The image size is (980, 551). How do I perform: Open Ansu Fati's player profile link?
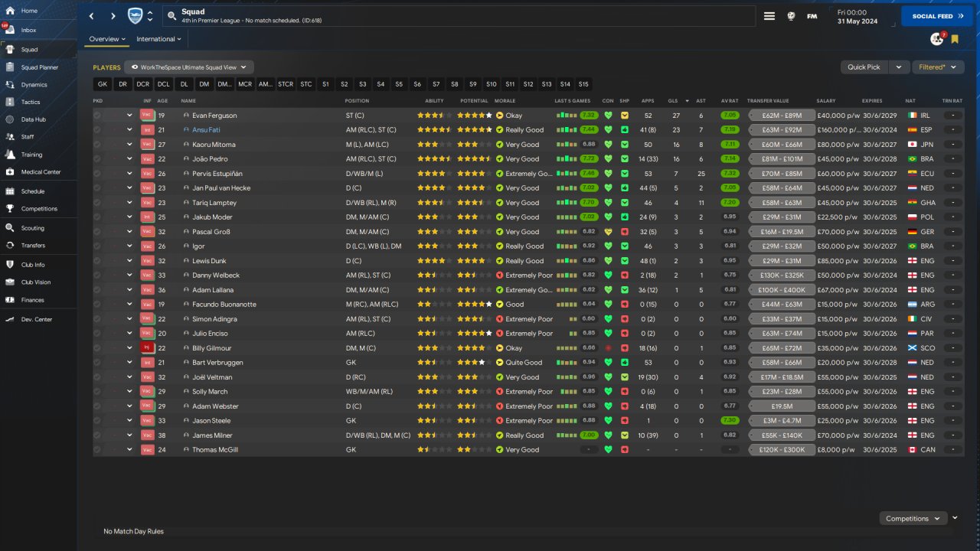[206, 130]
